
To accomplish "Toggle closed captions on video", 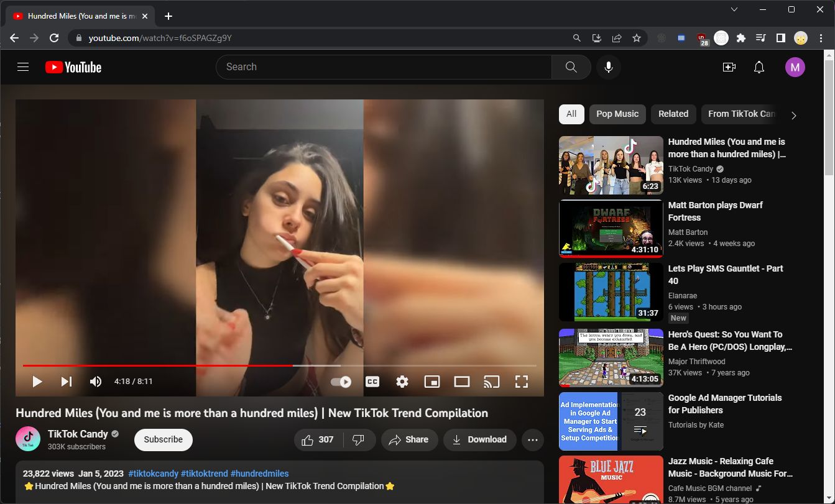I will coord(372,382).
